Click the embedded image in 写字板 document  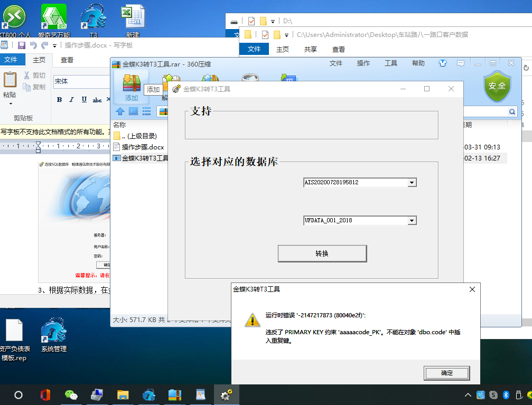click(74, 221)
